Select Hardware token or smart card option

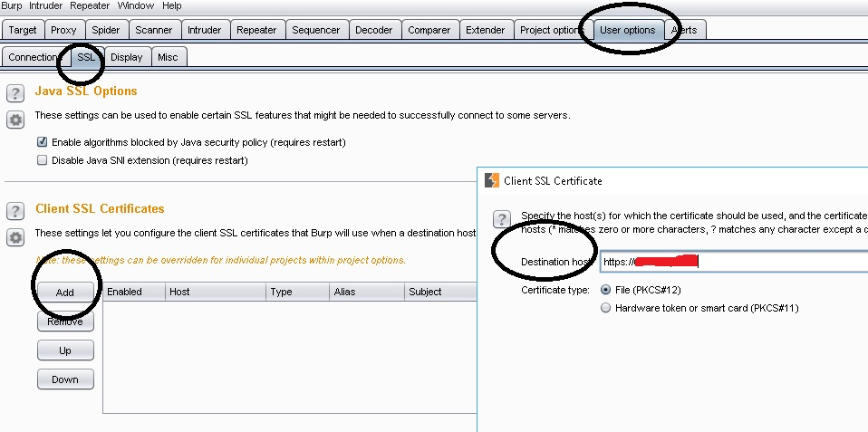605,308
